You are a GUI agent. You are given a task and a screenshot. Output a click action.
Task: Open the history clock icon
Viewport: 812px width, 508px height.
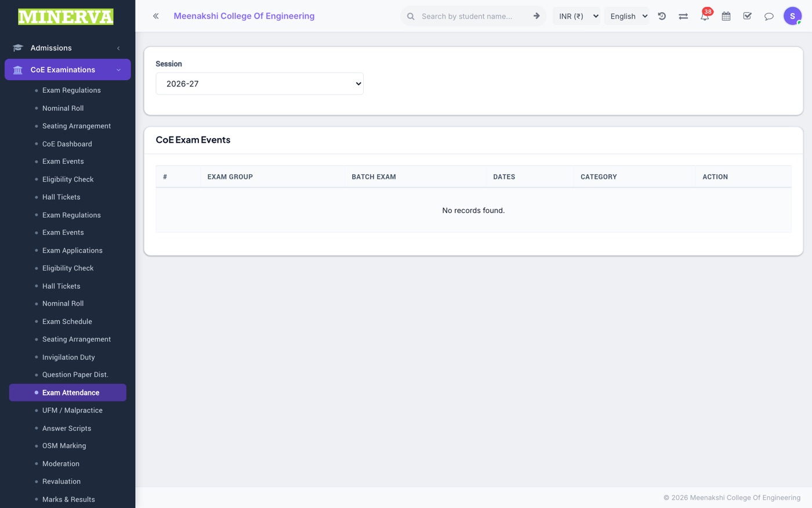(662, 16)
